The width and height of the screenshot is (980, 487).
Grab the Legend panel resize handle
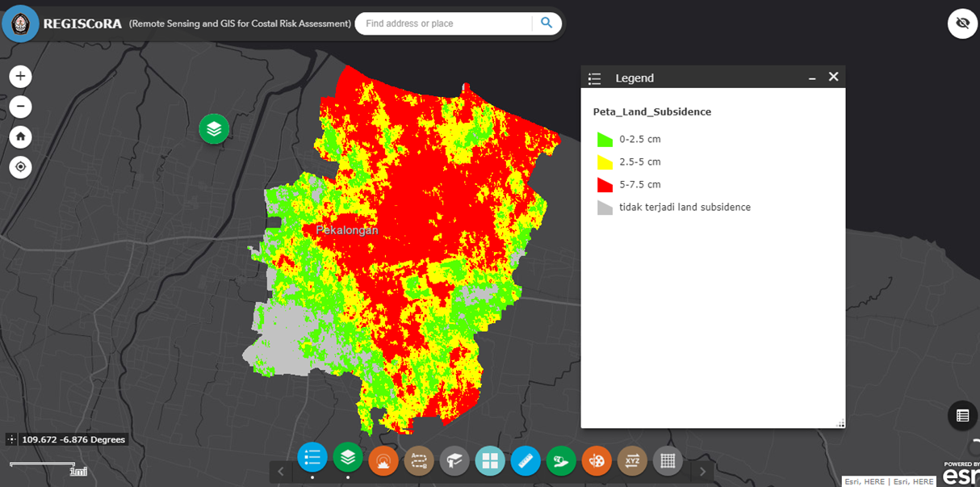click(x=840, y=423)
